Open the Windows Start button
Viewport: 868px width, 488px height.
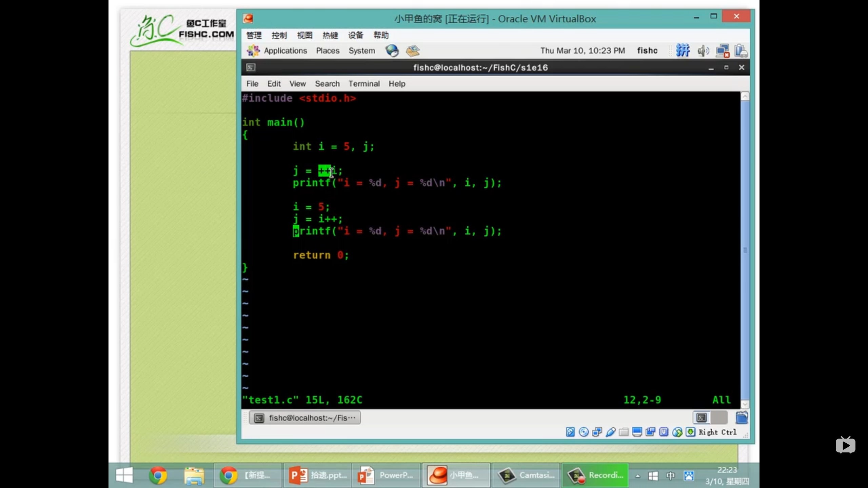click(x=124, y=475)
